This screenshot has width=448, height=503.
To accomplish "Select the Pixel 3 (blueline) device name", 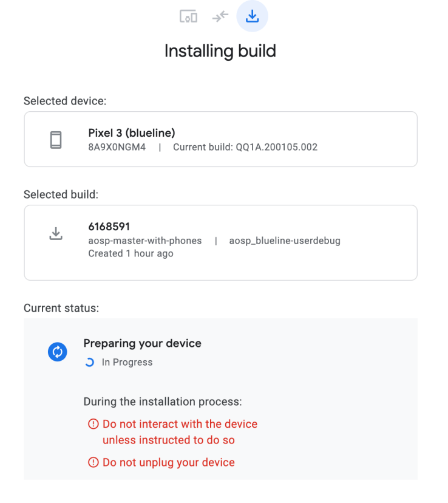I will 132,133.
